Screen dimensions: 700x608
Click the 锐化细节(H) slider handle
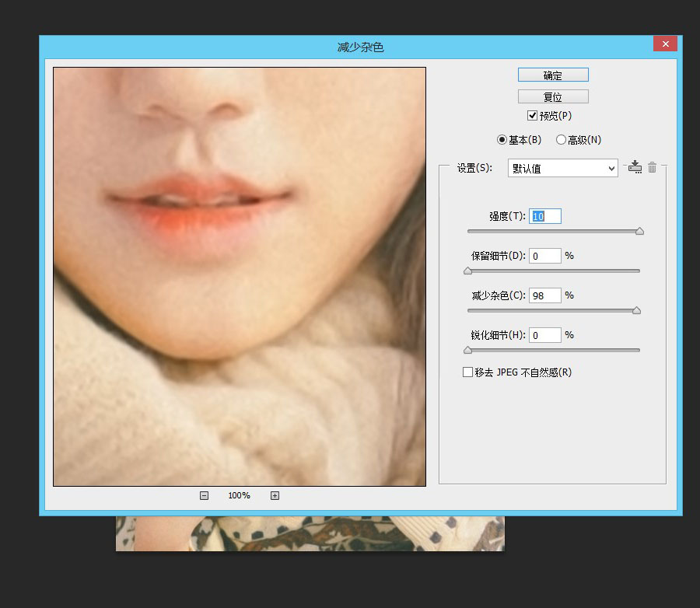click(468, 350)
